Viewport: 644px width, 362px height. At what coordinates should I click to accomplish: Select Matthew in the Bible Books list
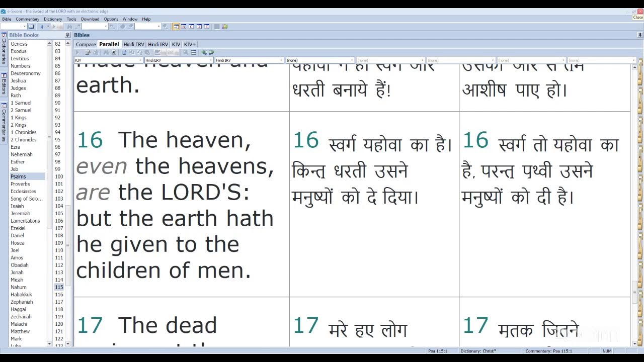pyautogui.click(x=20, y=331)
